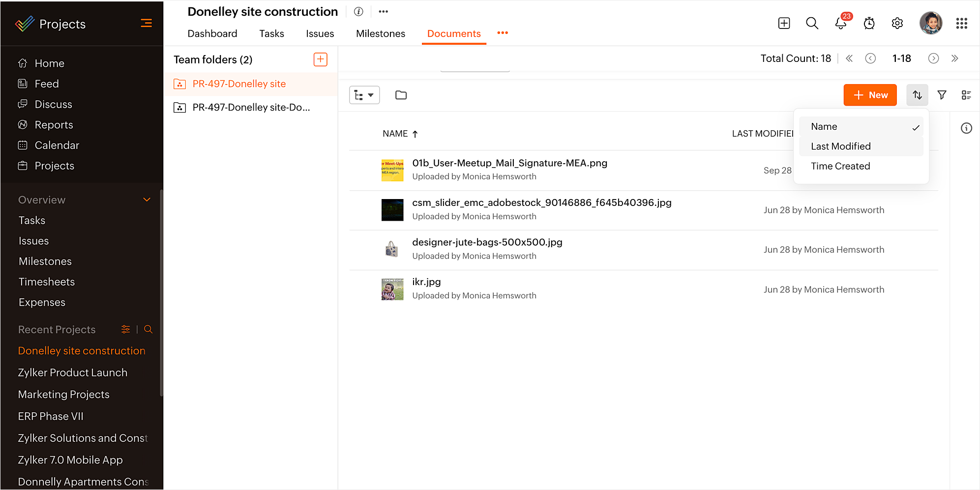
Task: Switch to the Dashboard tab
Action: 212,33
